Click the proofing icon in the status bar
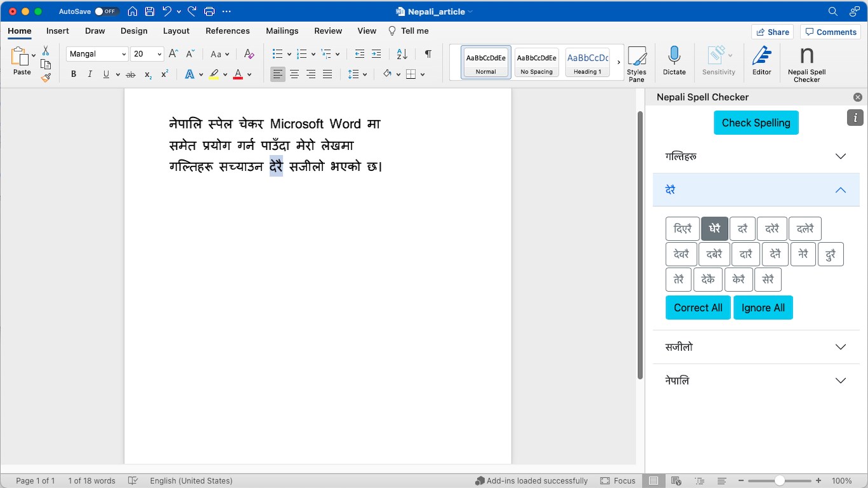Screen dimensions: 868x488 click(133, 481)
